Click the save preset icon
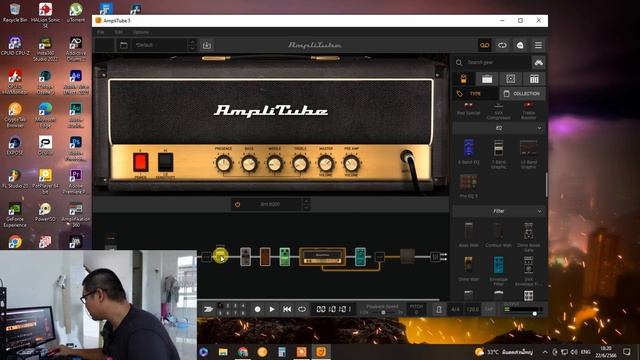Image resolution: width=640 pixels, height=360 pixels. coord(207,45)
